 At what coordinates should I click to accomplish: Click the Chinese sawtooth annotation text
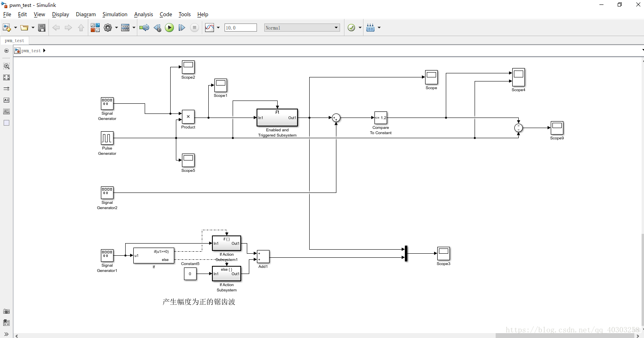point(199,302)
